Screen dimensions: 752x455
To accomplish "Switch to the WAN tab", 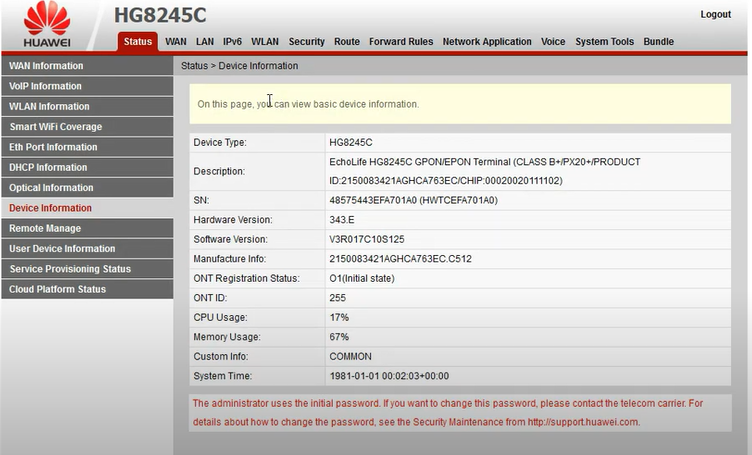I will coord(176,42).
